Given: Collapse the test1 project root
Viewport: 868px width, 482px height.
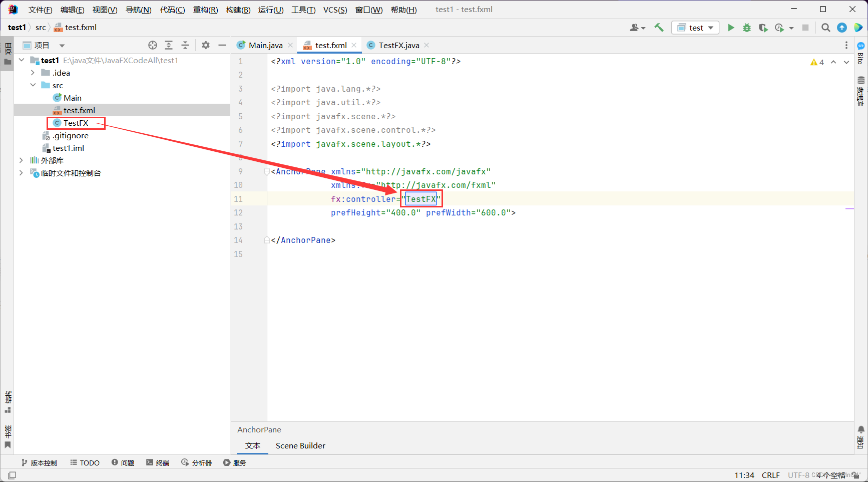Looking at the screenshot, I should [22, 60].
